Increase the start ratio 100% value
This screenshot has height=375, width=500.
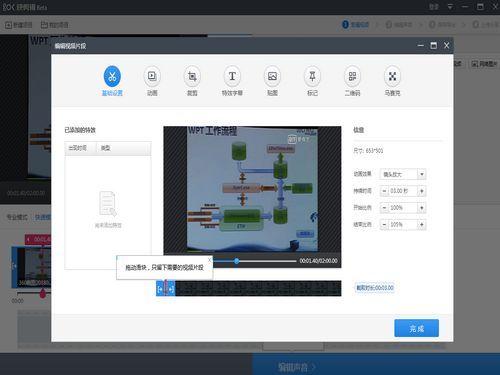[x=422, y=208]
